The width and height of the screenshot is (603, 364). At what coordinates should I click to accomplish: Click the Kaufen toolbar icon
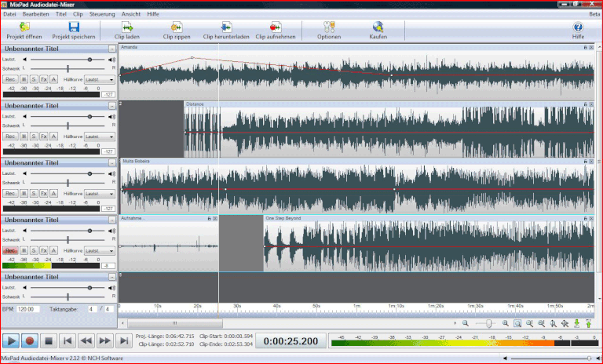point(378,31)
